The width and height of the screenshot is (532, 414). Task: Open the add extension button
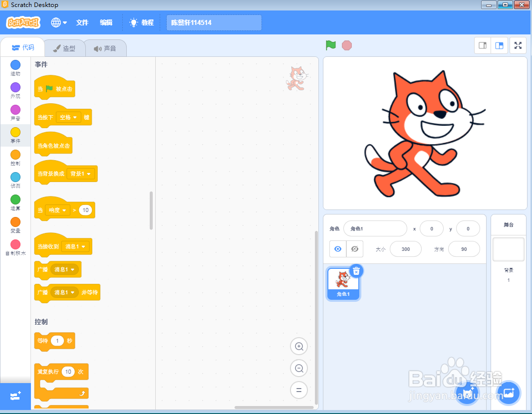(x=15, y=396)
